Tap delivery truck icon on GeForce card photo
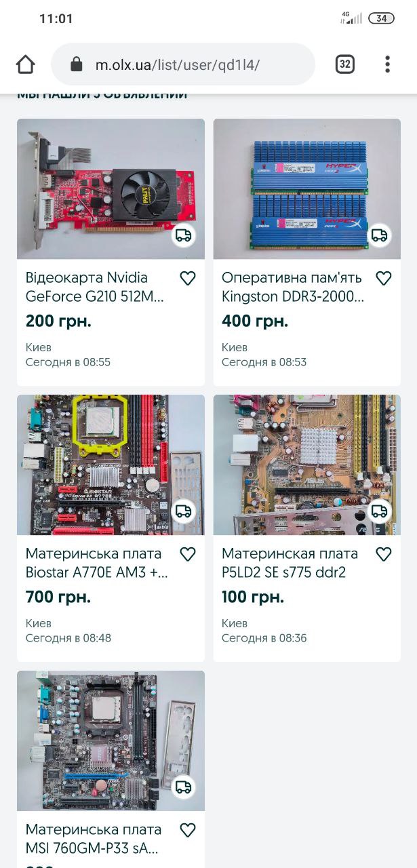 183,235
